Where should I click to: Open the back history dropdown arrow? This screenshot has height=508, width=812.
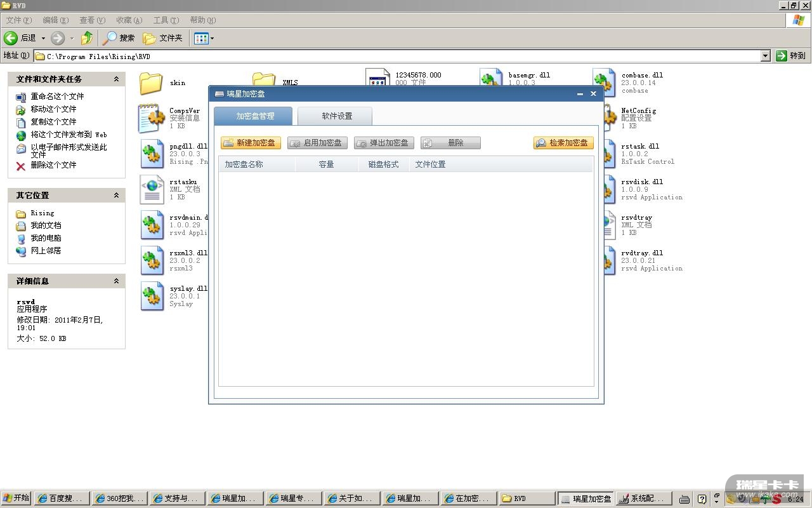click(x=43, y=38)
